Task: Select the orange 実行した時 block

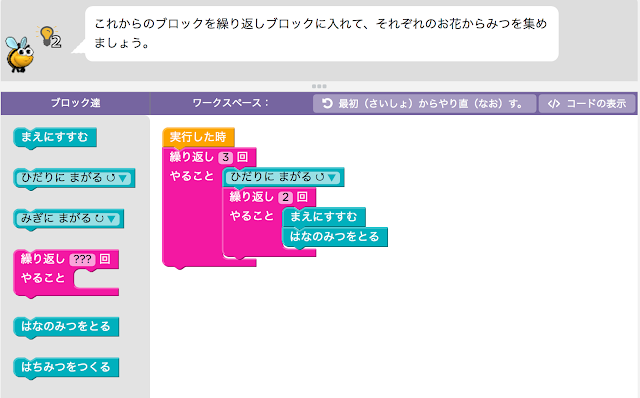Action: (x=198, y=137)
